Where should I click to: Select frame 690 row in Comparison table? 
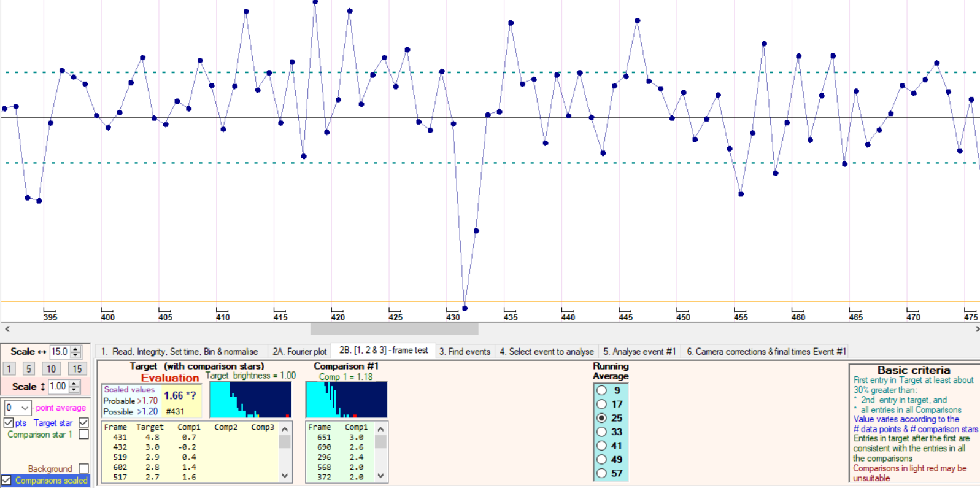[x=341, y=447]
